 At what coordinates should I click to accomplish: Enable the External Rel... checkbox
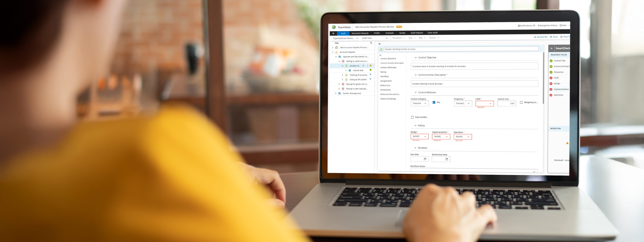point(412,117)
